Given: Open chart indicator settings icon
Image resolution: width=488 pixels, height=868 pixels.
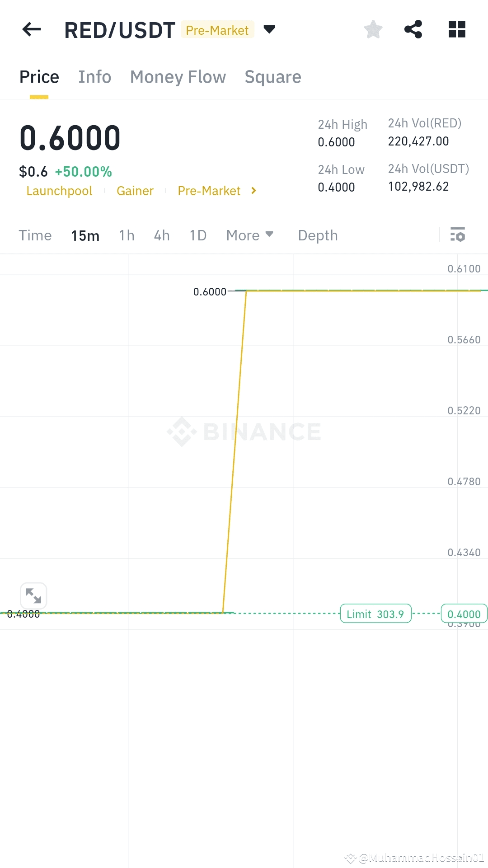Looking at the screenshot, I should (x=458, y=235).
